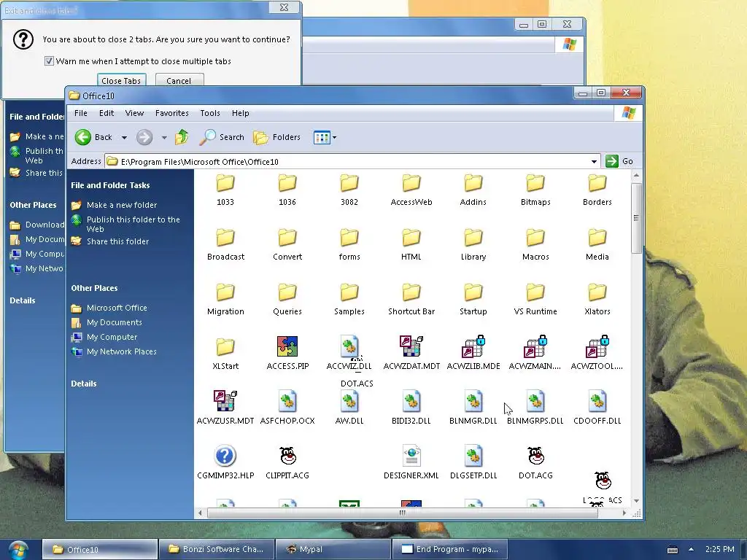Image resolution: width=747 pixels, height=560 pixels.
Task: Select the ASFCHOP.OCX file icon
Action: click(x=287, y=401)
